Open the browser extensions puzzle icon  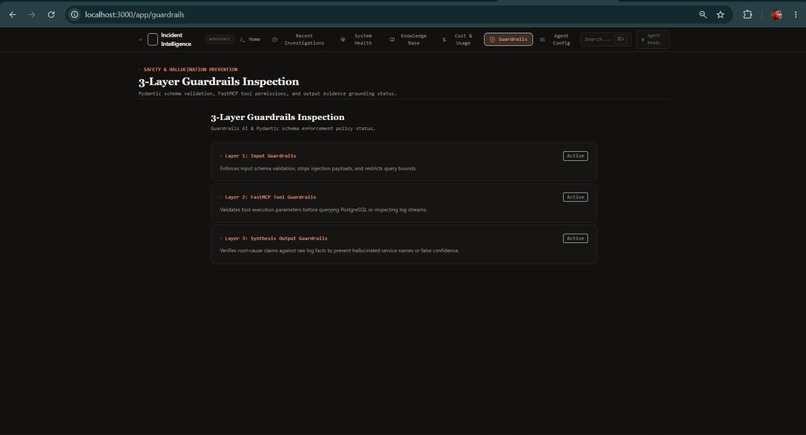pyautogui.click(x=747, y=14)
